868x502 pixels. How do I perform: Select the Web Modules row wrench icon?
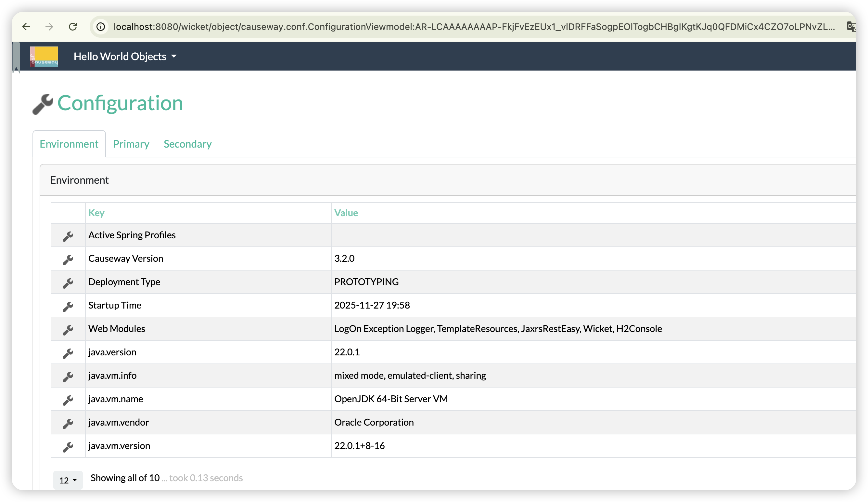(68, 330)
